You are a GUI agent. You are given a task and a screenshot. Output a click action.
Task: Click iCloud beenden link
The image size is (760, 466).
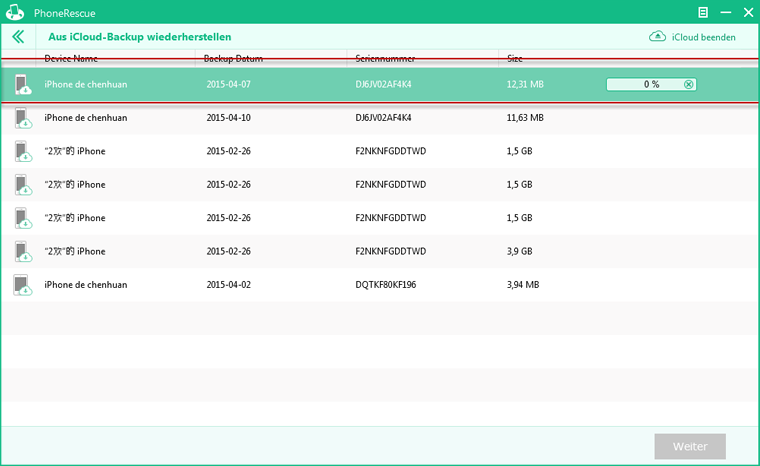point(703,37)
